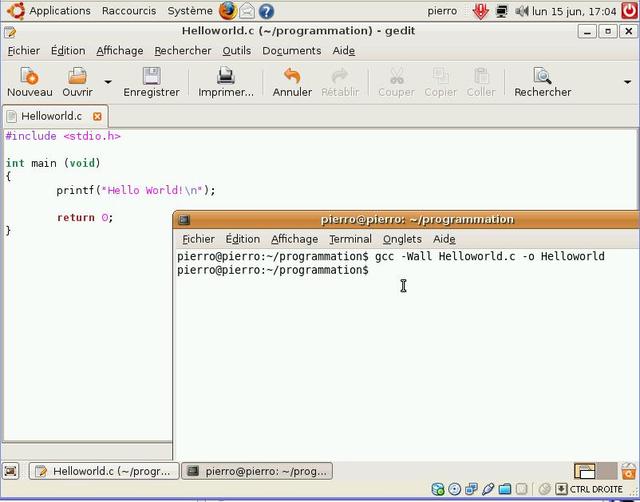The image size is (640, 502).
Task: Expand the Ouvrir recent files dropdown arrow
Action: pos(108,82)
